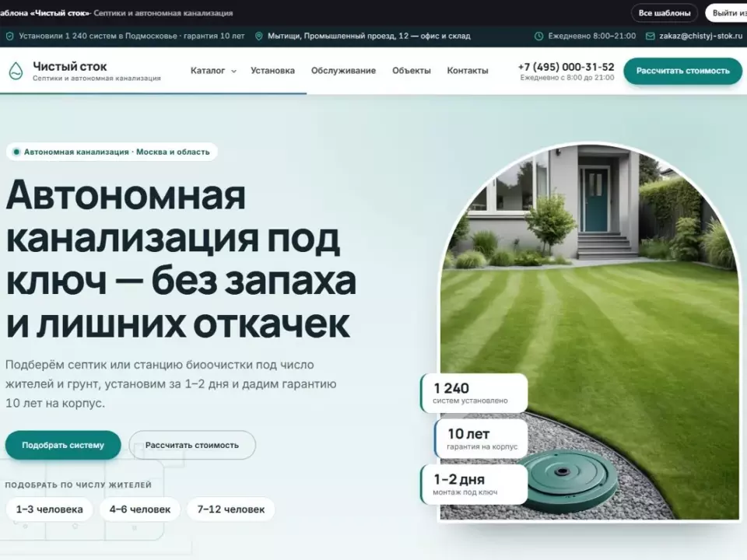This screenshot has width=747, height=560.
Task: Click the shield icon in top info bar
Action: [9, 37]
